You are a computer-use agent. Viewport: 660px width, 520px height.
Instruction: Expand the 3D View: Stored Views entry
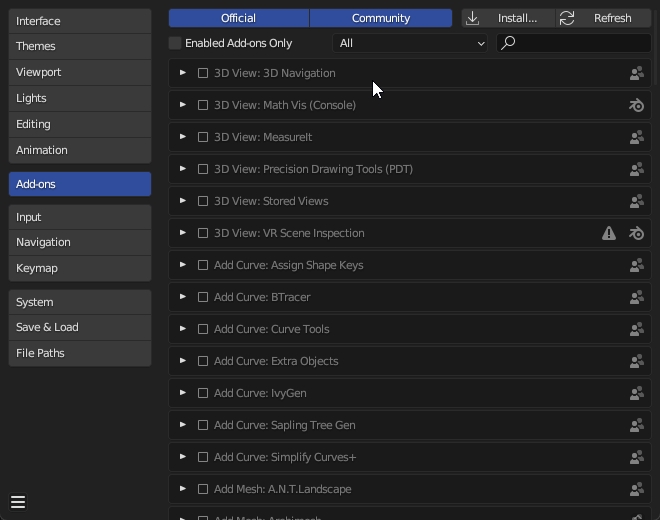point(183,201)
